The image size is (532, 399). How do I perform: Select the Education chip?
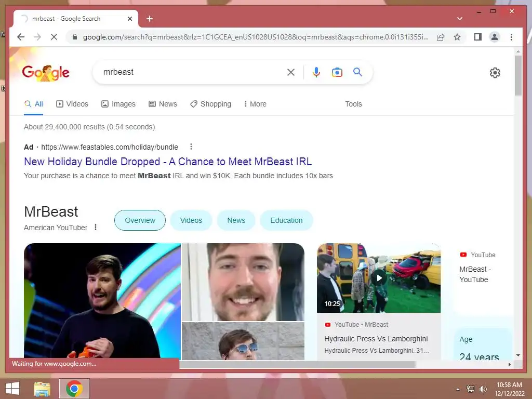coord(286,220)
